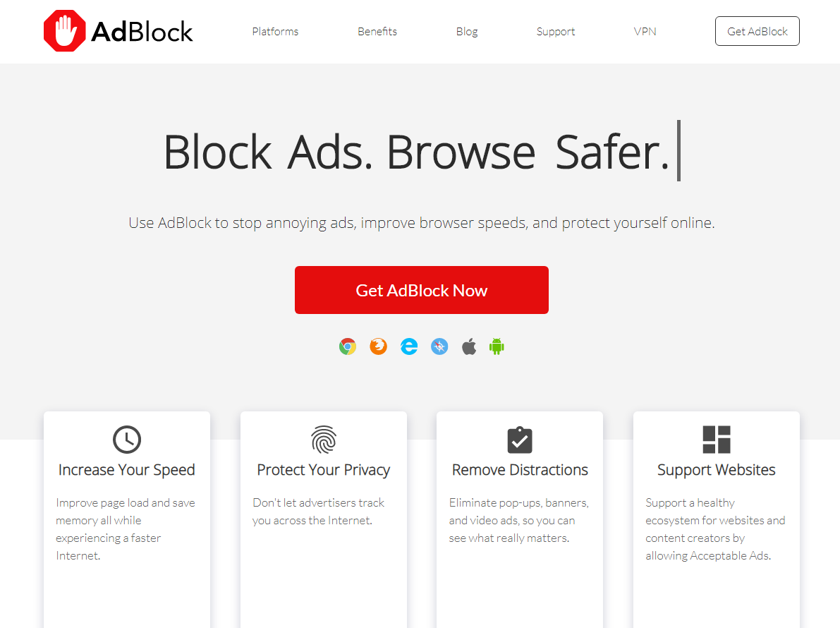Open the Benefits navigation item
Viewport: 840px width, 628px height.
pos(377,31)
